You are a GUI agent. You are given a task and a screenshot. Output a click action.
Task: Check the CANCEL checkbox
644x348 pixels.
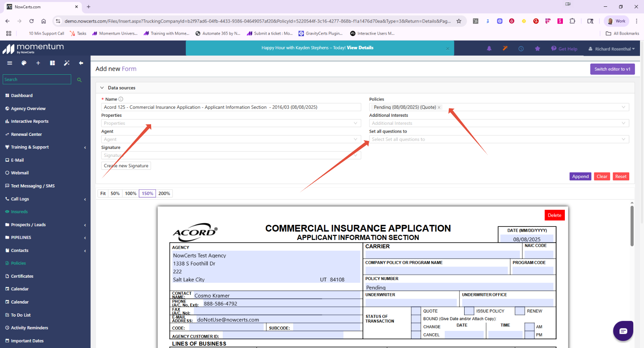416,335
